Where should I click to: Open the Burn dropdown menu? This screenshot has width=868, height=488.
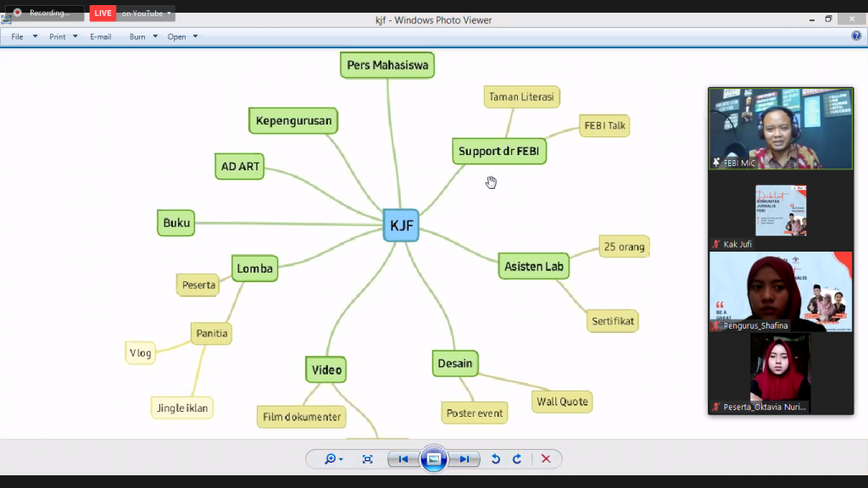point(143,36)
